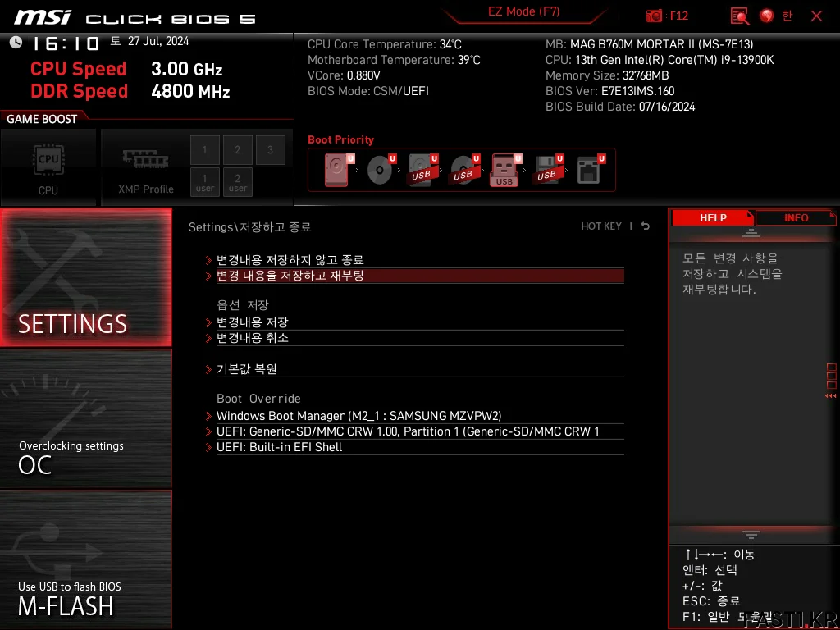This screenshot has width=840, height=630.
Task: Click arrow beside UEFI Generic-SD/MMC entry
Action: coord(208,431)
